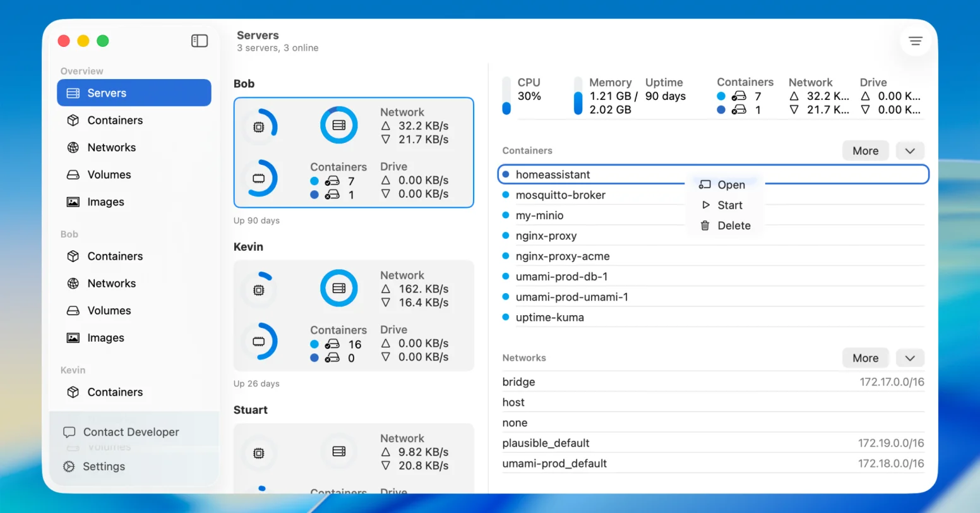
Task: Expand the Networks section chevron dropdown
Action: (909, 358)
